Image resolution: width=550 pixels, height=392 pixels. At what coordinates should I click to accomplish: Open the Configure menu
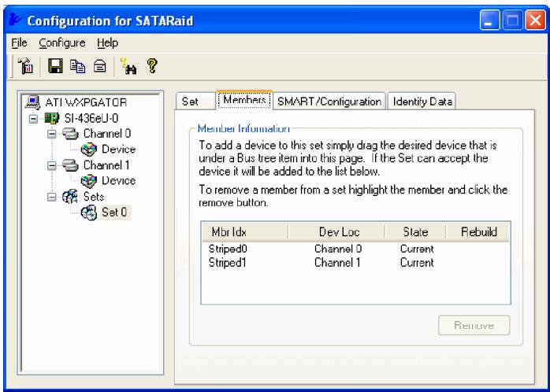tap(62, 43)
